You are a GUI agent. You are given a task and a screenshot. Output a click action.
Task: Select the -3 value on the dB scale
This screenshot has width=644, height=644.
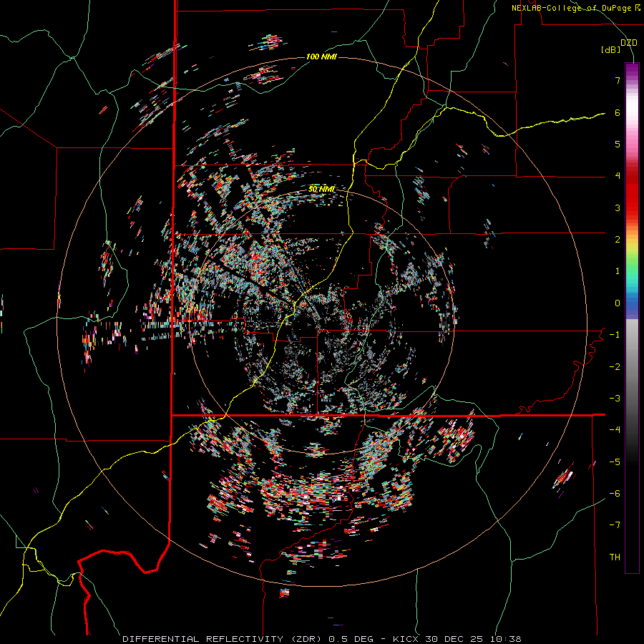615,399
